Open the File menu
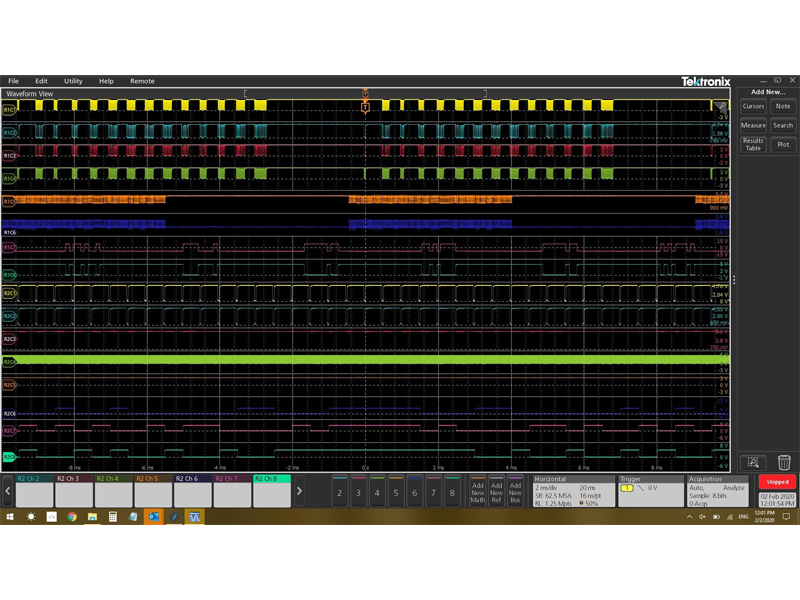Image resolution: width=800 pixels, height=600 pixels. [x=14, y=81]
